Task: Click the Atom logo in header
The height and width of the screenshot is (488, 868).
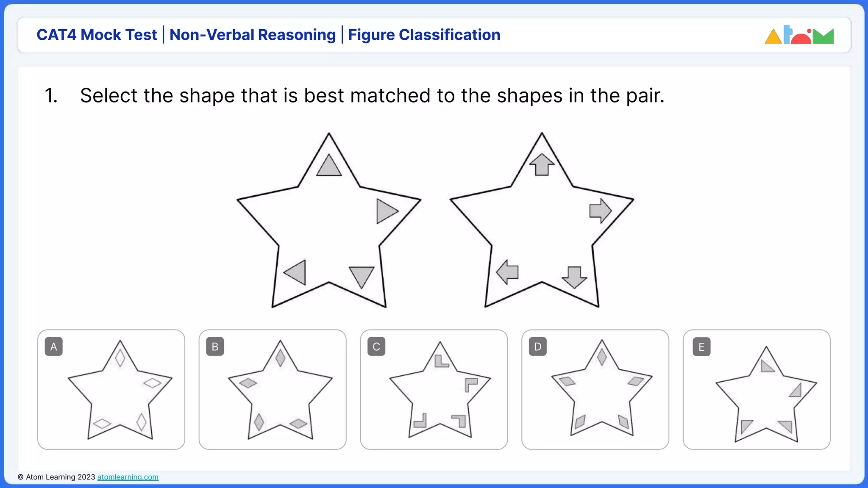Action: pyautogui.click(x=799, y=35)
